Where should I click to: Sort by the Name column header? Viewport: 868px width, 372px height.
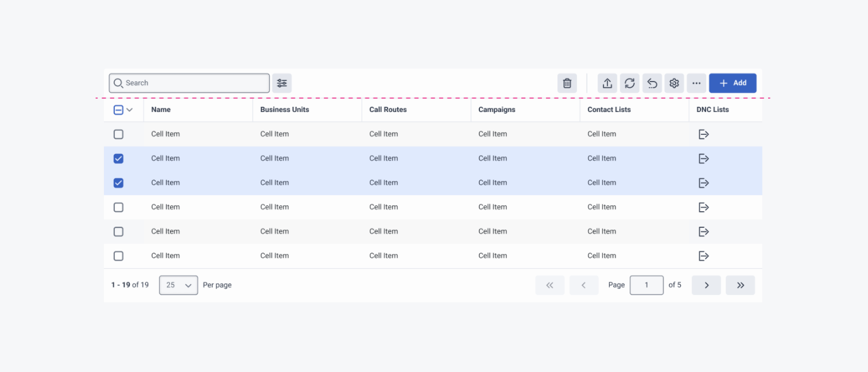(x=161, y=110)
